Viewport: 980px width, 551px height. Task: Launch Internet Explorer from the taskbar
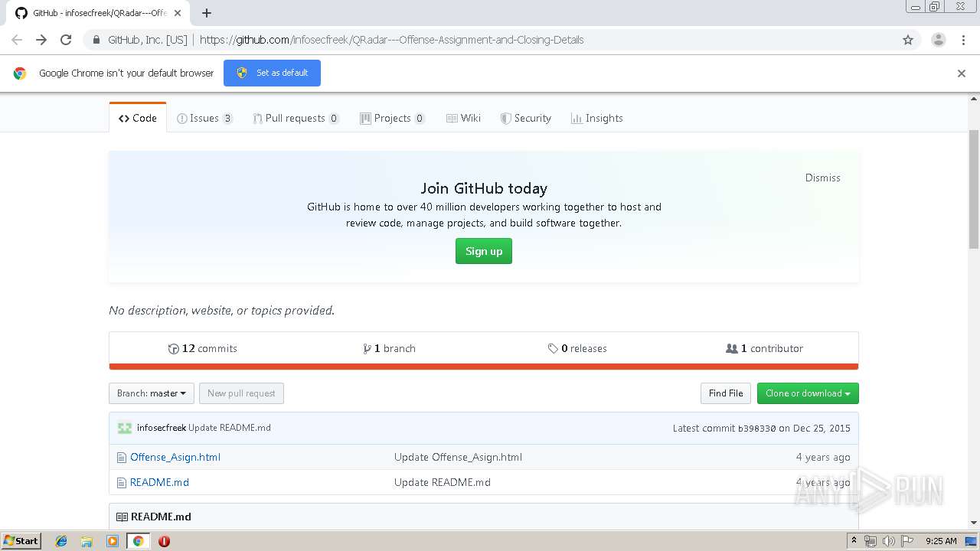pyautogui.click(x=61, y=541)
